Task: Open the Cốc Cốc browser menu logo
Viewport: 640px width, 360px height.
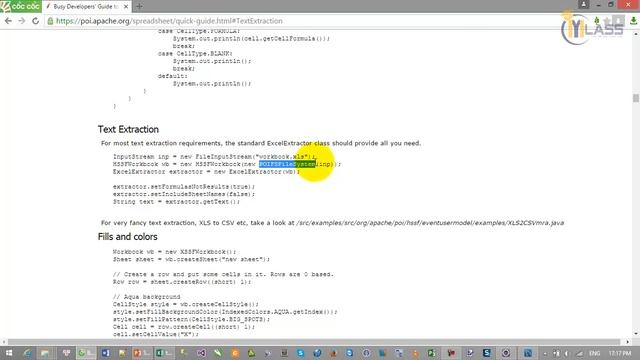Action: (20, 6)
